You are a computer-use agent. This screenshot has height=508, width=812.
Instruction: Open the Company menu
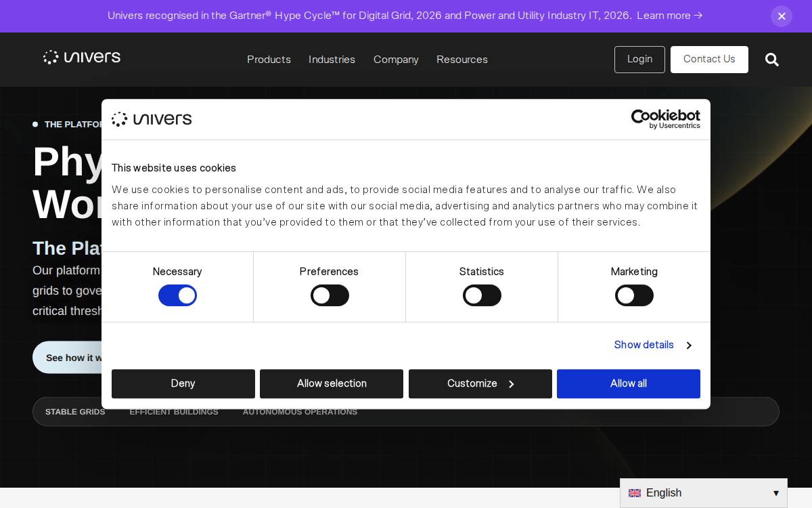click(396, 60)
